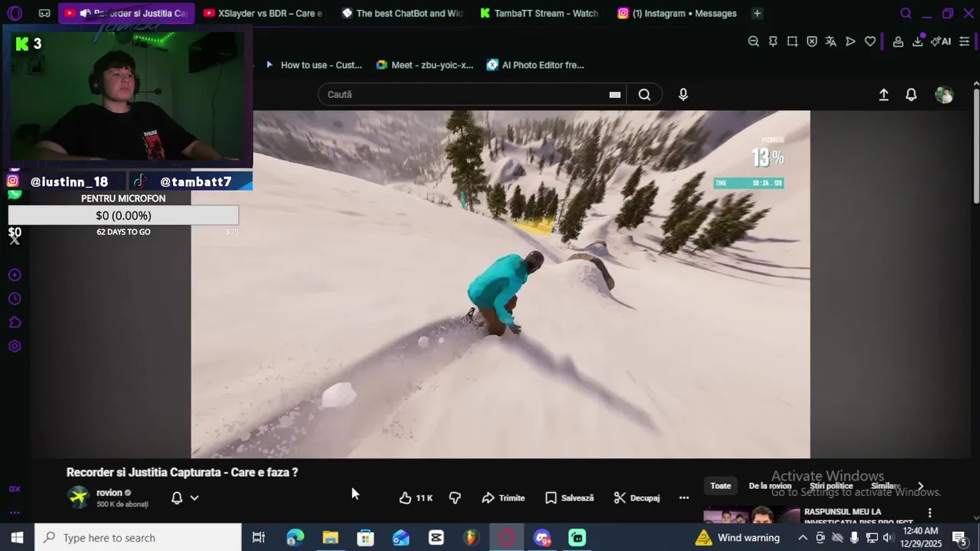Screen dimensions: 980x551
Task: Switch to the Instagram Messages tab
Action: [x=677, y=13]
